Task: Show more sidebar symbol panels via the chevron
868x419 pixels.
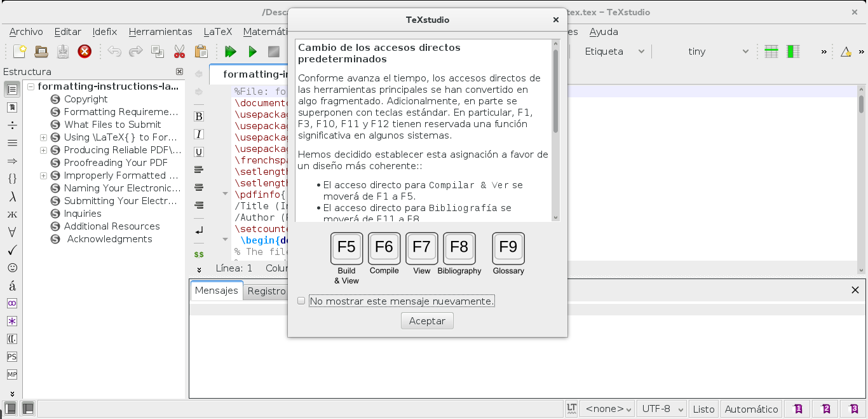Action: [12, 394]
